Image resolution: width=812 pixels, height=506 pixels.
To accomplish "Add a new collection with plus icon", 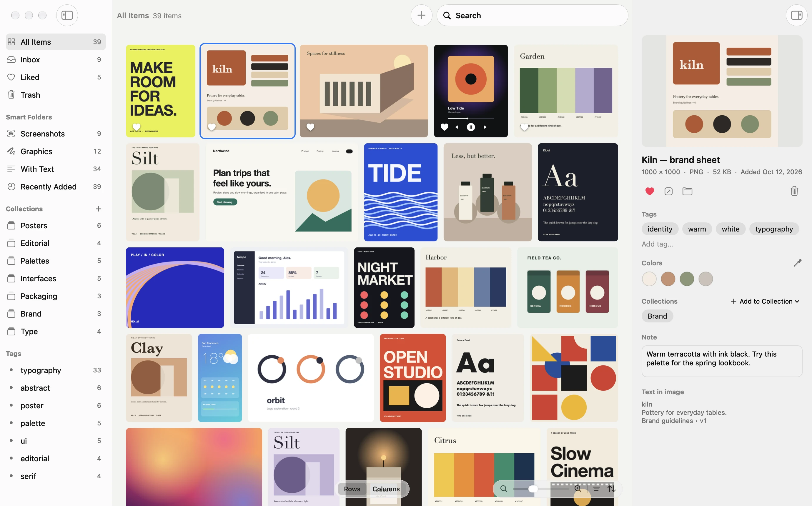I will tap(98, 209).
